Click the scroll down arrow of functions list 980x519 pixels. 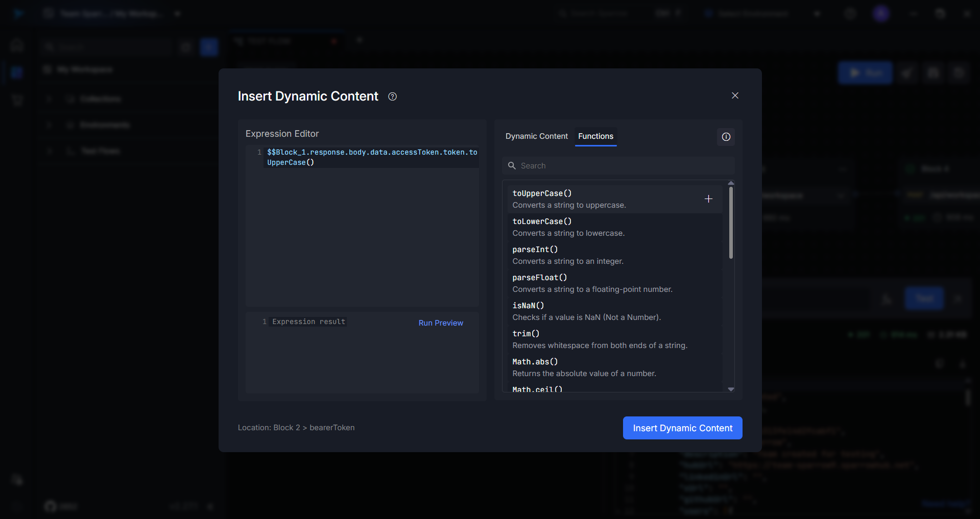731,389
